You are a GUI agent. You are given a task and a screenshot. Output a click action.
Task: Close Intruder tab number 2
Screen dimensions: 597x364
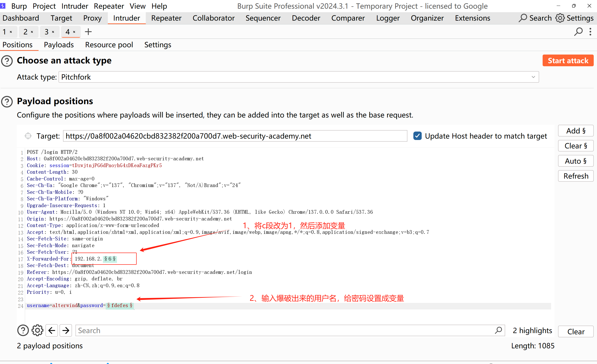tap(32, 32)
